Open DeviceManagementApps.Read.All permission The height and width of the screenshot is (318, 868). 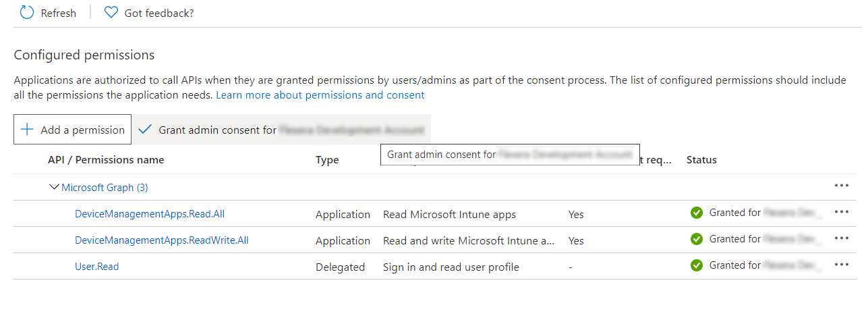(150, 214)
